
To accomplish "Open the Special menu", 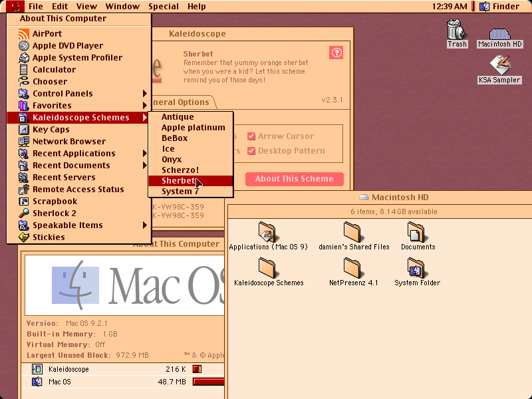I will pos(164,7).
